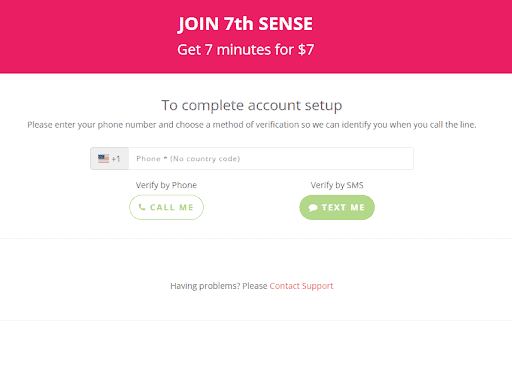Click the JOIN 7th SENSE banner title
512x365 pixels.
click(245, 24)
